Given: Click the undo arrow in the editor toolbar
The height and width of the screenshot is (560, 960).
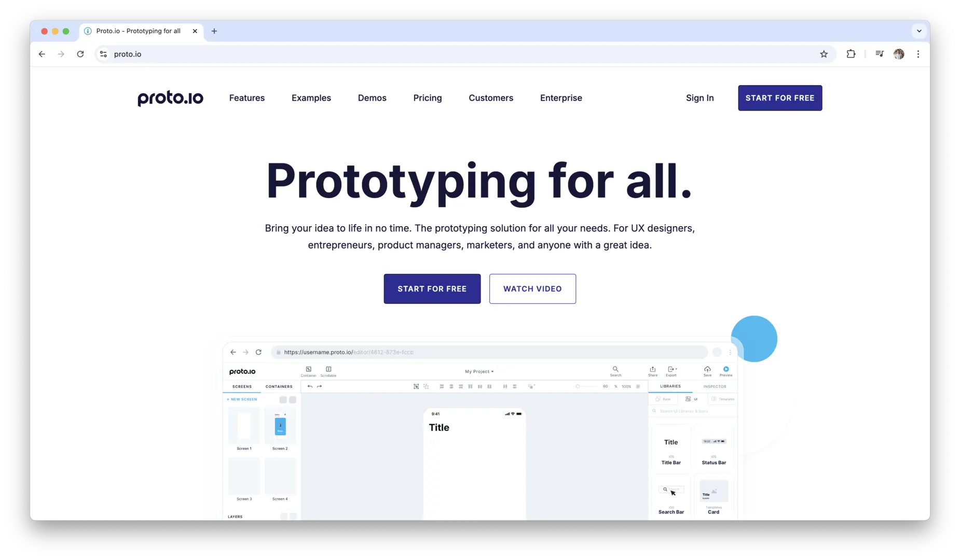Looking at the screenshot, I should (x=310, y=386).
